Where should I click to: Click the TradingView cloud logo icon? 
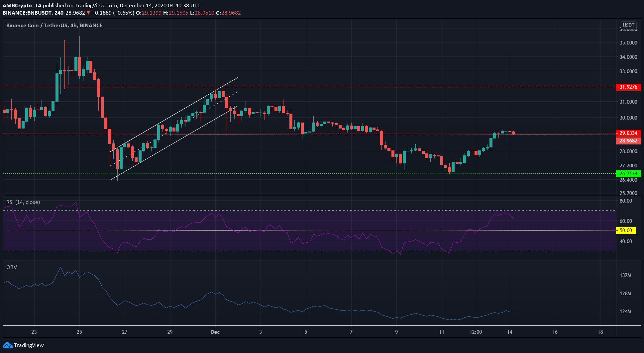[8, 345]
